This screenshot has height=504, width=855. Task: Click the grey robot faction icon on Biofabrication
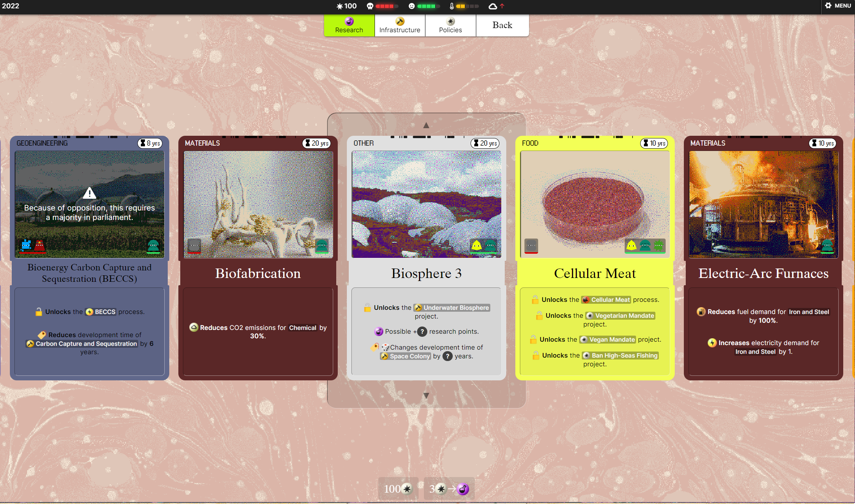click(194, 245)
